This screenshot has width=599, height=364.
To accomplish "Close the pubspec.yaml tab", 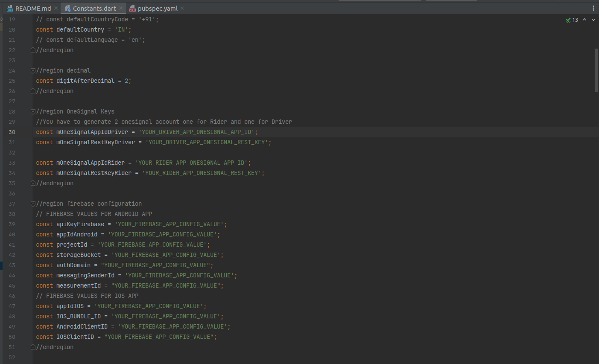I will tap(182, 9).
